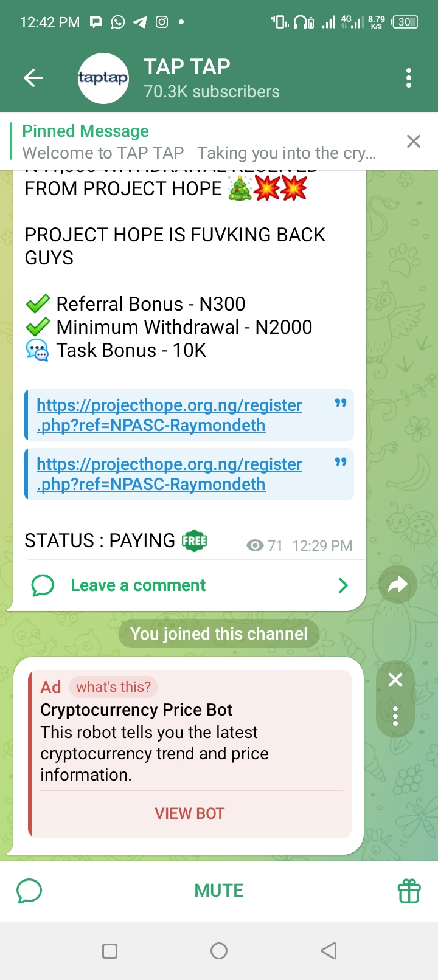
Task: Click quote icon on second link block
Action: pos(341,462)
